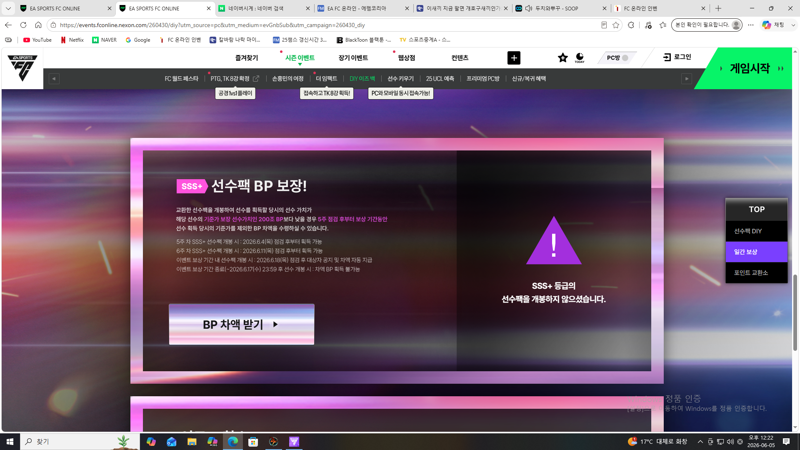The image size is (800, 450).
Task: Click the TODAY moon icon
Action: [580, 58]
